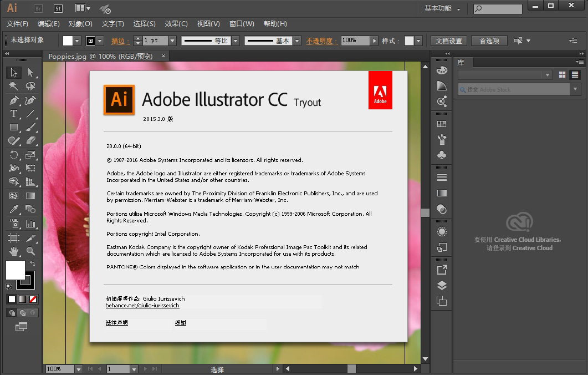Open the fill color dropdown arrow
The image size is (588, 375).
(x=77, y=40)
